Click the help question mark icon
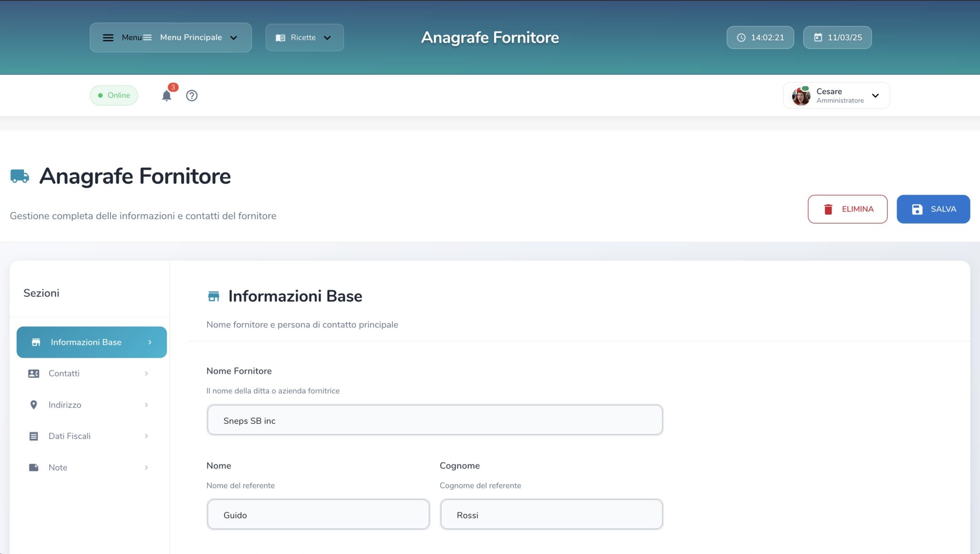980x554 pixels. [191, 95]
